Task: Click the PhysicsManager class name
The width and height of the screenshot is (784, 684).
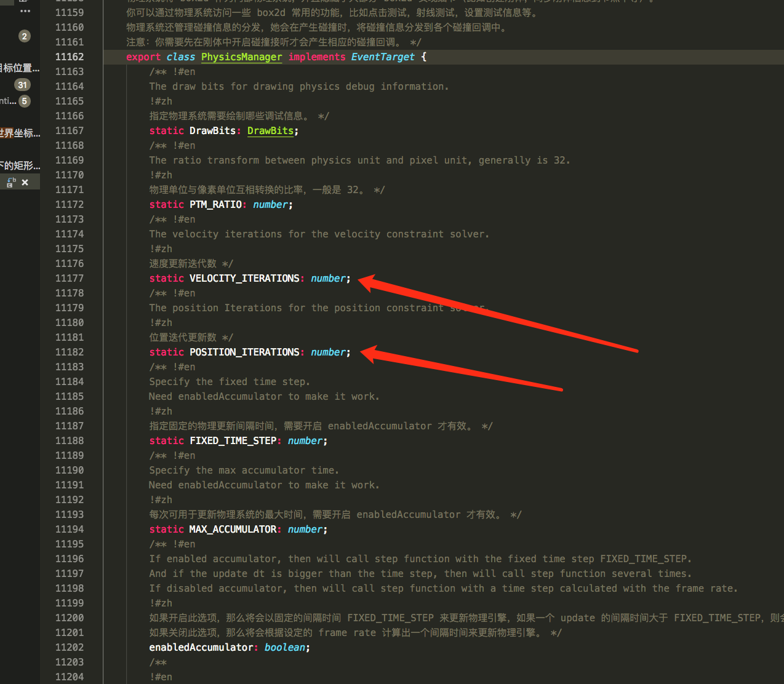Action: (x=241, y=57)
